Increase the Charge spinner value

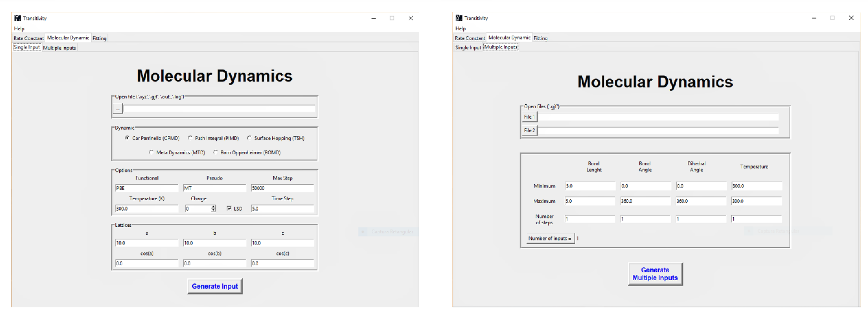(x=213, y=207)
